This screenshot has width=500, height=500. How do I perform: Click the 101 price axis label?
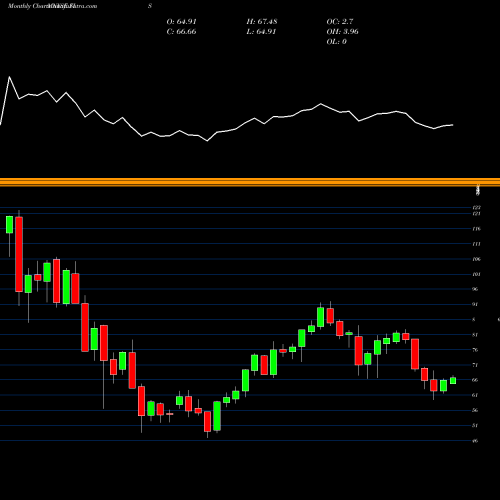point(476,274)
